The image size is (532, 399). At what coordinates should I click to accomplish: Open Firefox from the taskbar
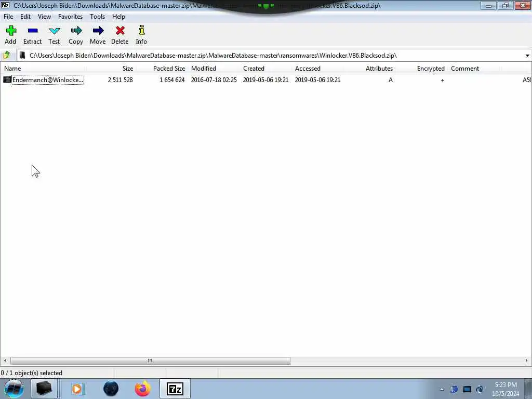[143, 389]
